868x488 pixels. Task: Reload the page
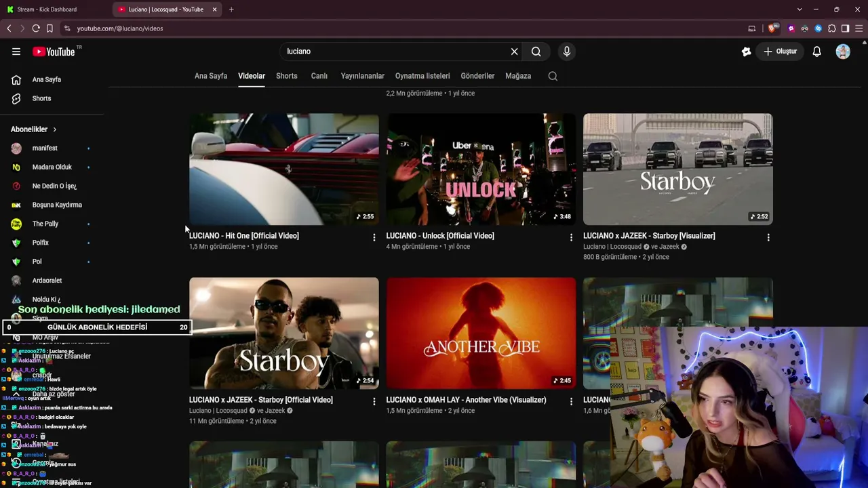tap(36, 28)
